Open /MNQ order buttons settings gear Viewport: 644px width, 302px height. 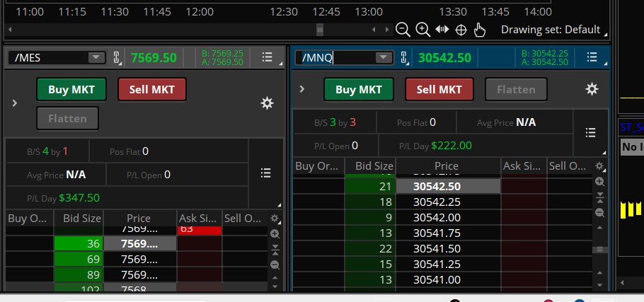592,89
